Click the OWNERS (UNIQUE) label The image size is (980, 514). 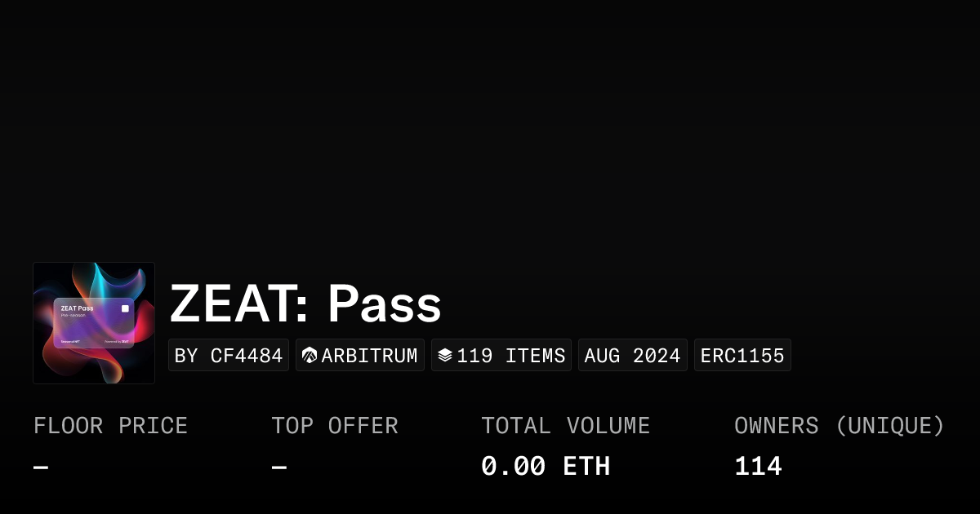(x=840, y=426)
